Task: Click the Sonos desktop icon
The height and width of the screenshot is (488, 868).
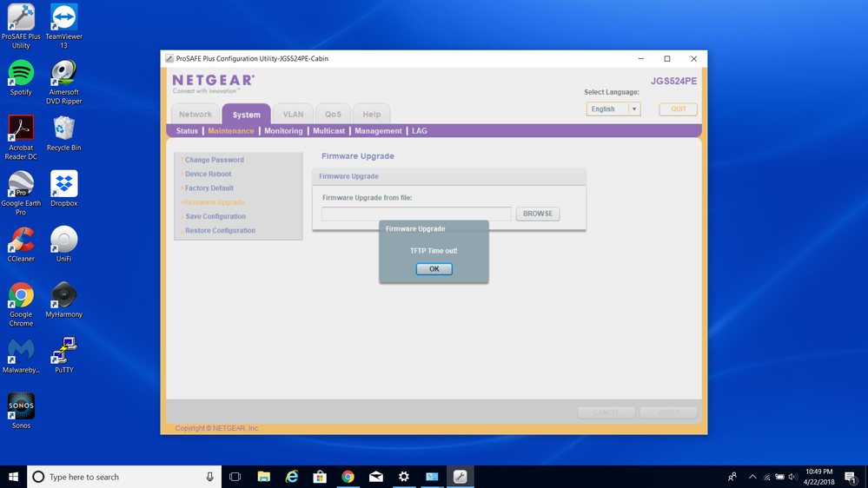Action: [x=21, y=410]
